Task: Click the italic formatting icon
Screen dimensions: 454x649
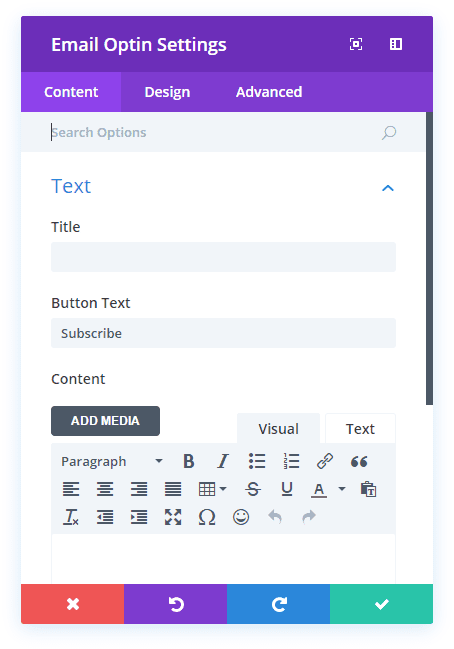Action: [223, 461]
